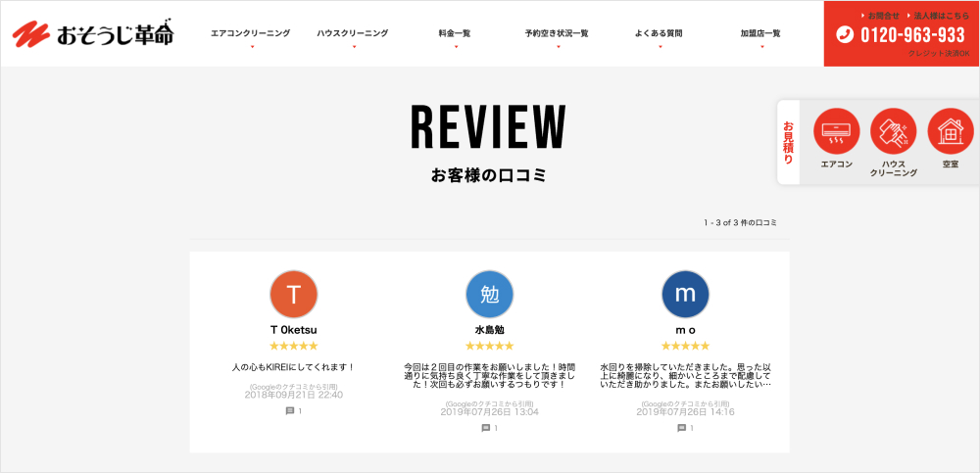This screenshot has width=980, height=473.
Task: Select the ハウスクリーニング estimate icon
Action: click(x=893, y=131)
